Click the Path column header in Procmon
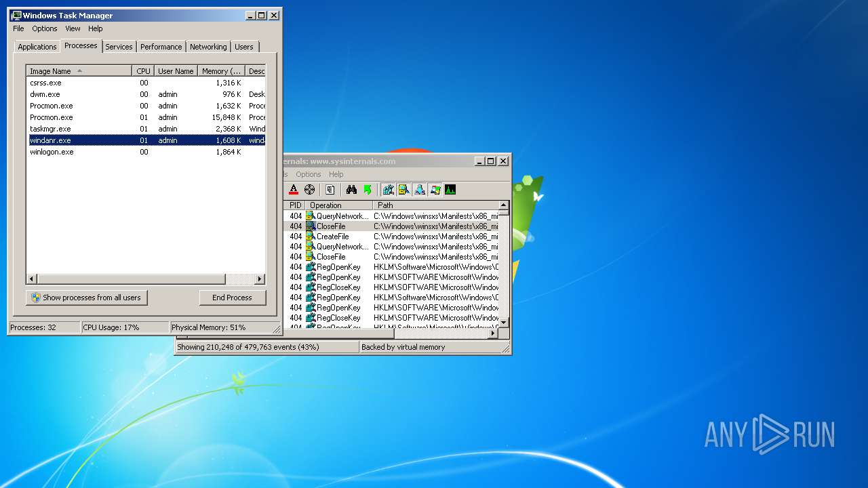This screenshot has width=868, height=488. pyautogui.click(x=436, y=205)
